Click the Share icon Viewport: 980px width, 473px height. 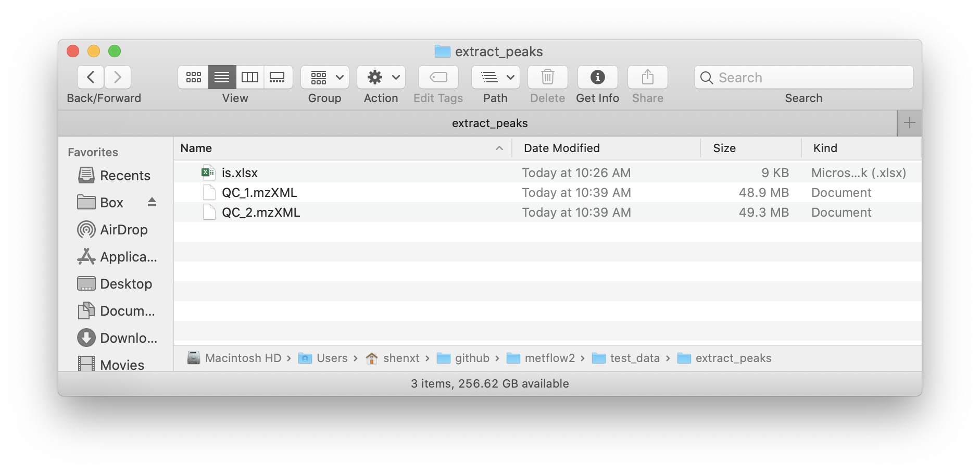[x=647, y=77]
